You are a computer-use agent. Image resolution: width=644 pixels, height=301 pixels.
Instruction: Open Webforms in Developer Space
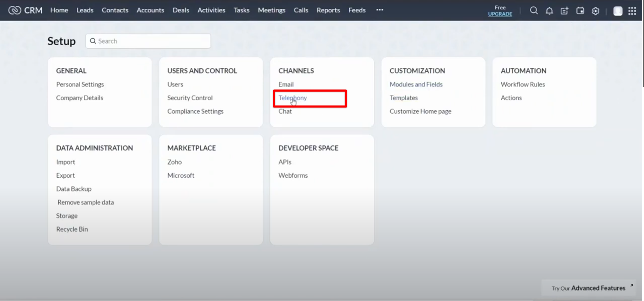pyautogui.click(x=293, y=175)
